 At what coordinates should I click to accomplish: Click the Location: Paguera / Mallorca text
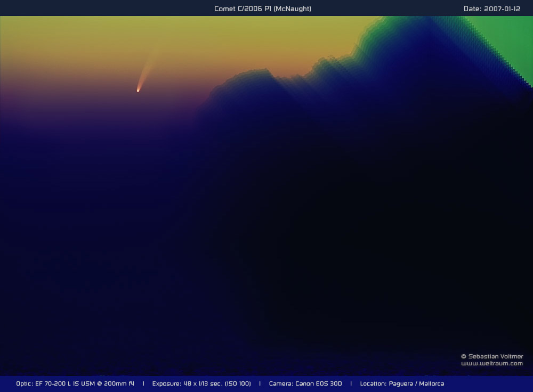(x=402, y=383)
